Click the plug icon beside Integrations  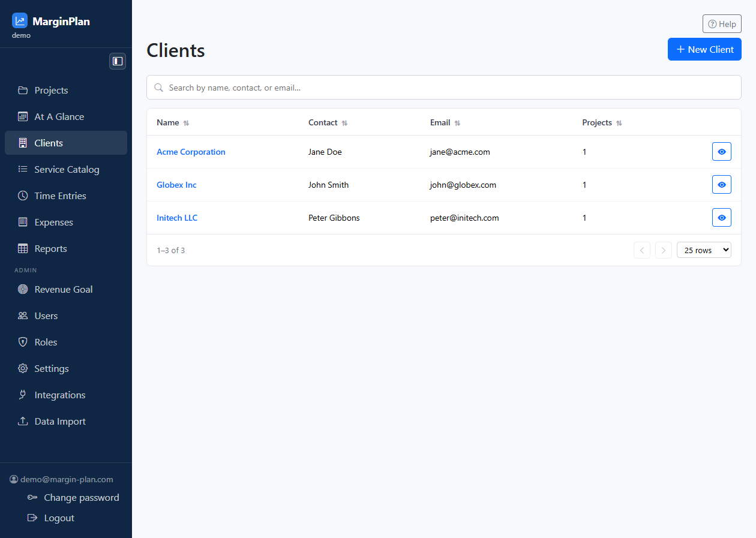23,395
